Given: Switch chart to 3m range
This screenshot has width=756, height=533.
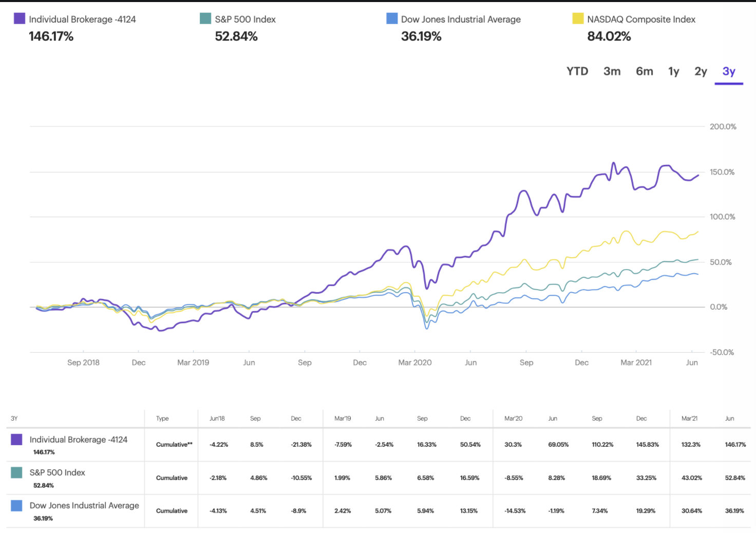Looking at the screenshot, I should point(612,71).
